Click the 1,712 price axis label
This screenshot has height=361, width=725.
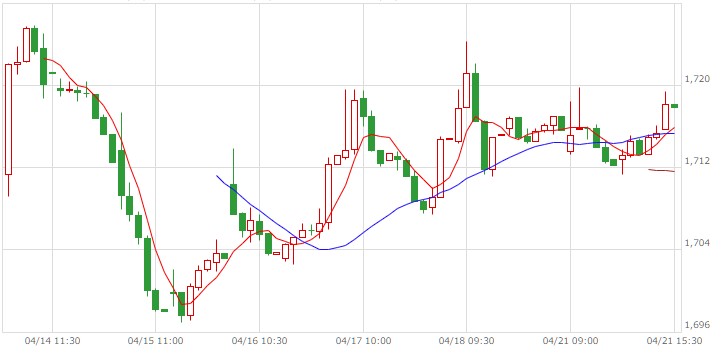pos(696,161)
